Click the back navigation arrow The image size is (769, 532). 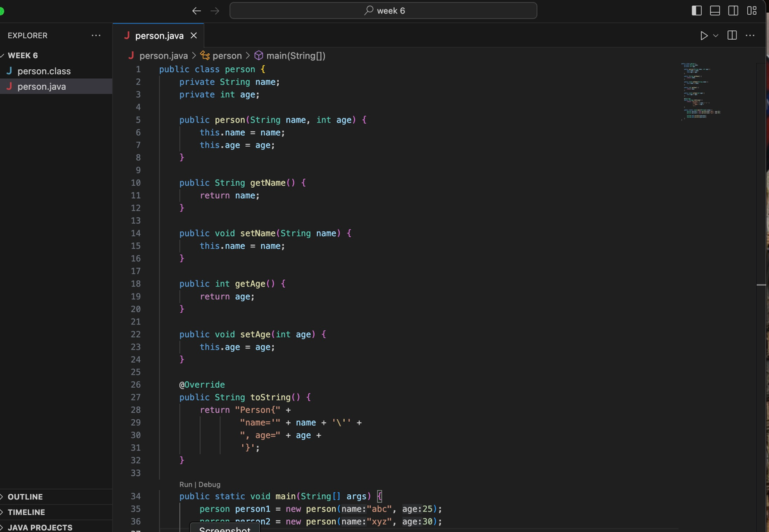(x=197, y=10)
